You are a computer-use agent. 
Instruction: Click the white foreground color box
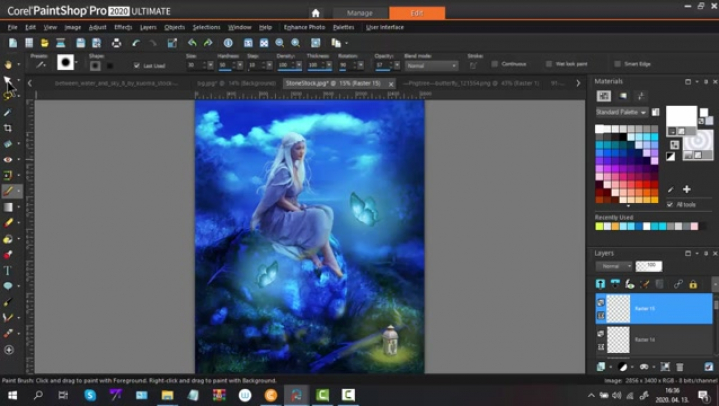[x=681, y=116]
